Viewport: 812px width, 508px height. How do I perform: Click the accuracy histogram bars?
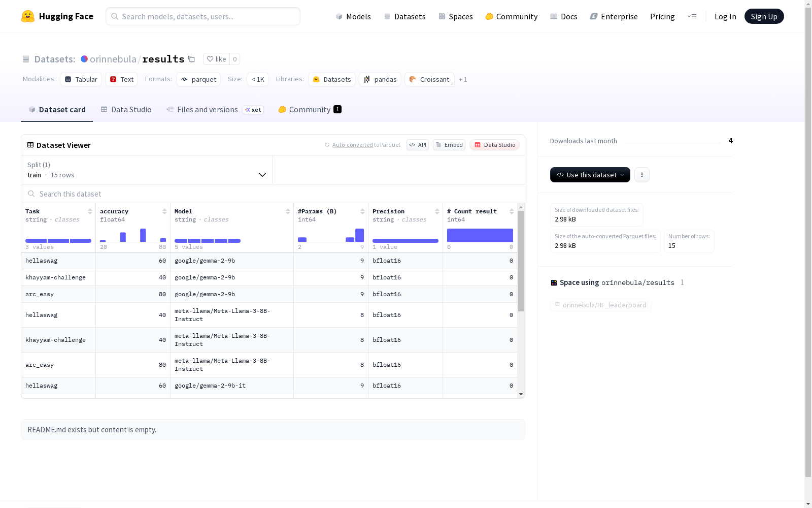pos(133,235)
